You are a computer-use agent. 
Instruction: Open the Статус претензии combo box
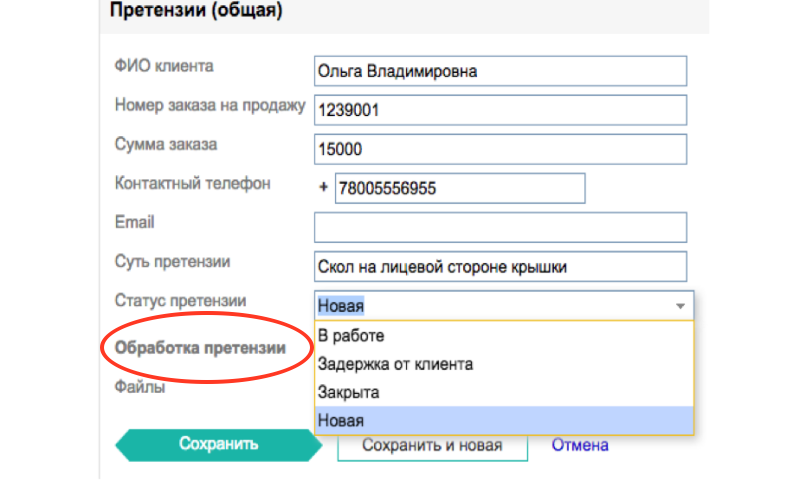pos(504,306)
